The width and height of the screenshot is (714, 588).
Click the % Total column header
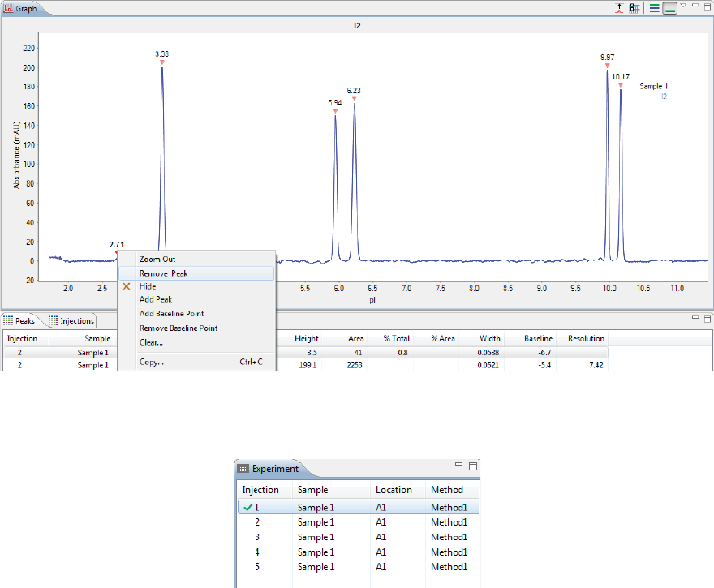click(396, 338)
